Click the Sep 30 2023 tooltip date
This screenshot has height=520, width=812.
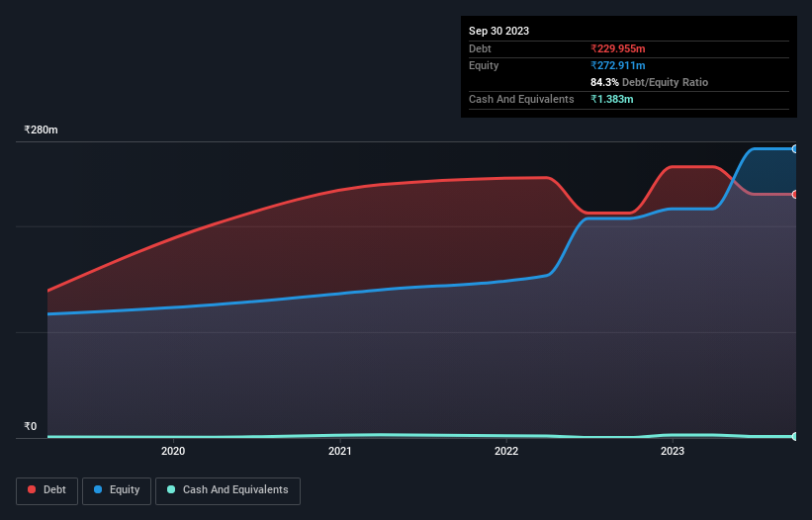tap(498, 31)
